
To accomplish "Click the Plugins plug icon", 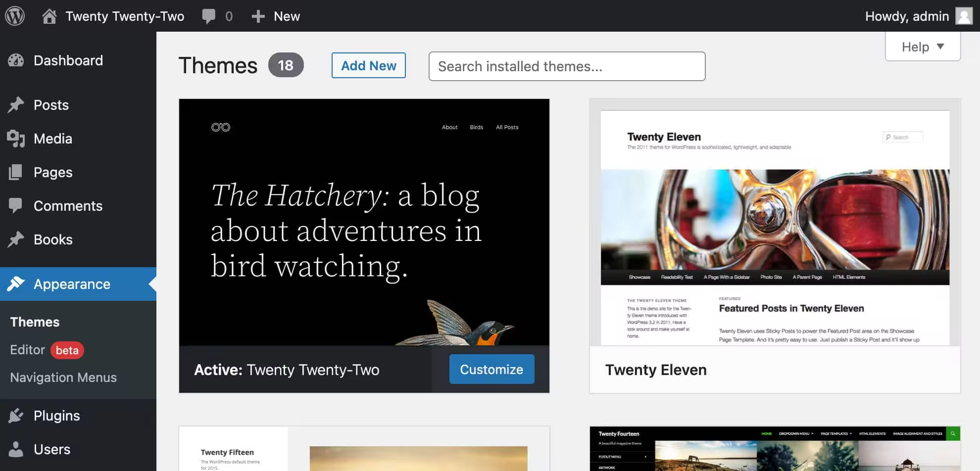I will (x=16, y=416).
